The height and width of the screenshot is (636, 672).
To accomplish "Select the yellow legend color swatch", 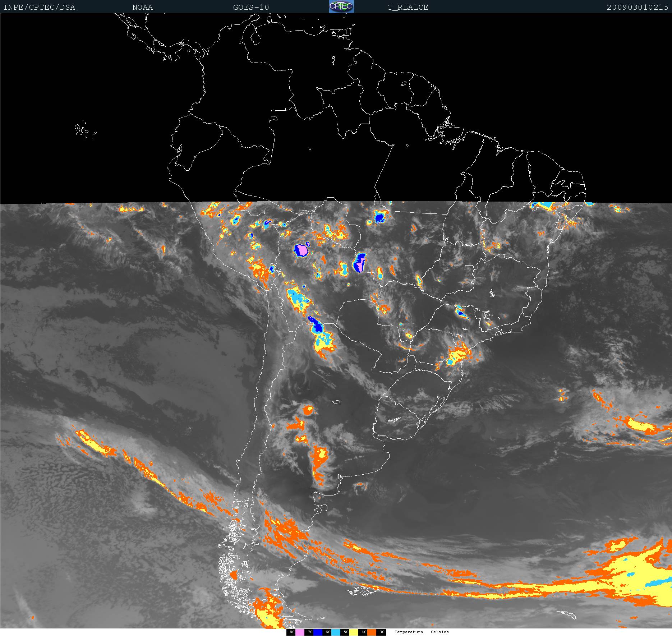I will click(x=354, y=632).
